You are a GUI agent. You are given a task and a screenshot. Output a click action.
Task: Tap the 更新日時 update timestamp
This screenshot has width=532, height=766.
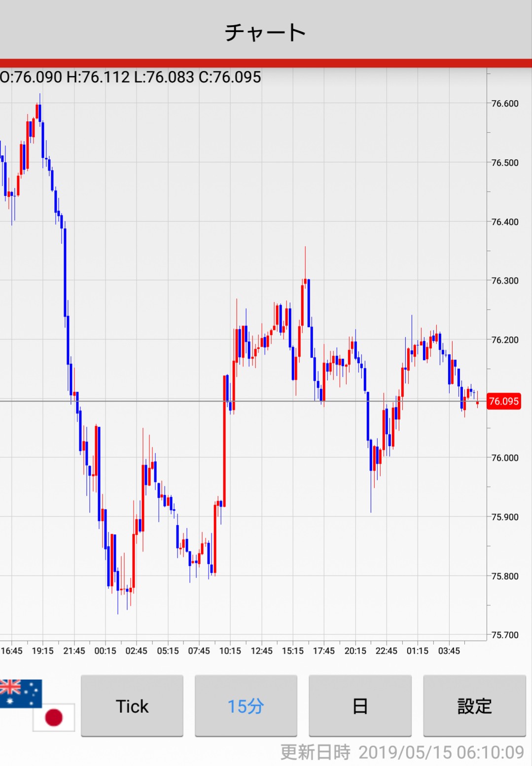click(402, 752)
